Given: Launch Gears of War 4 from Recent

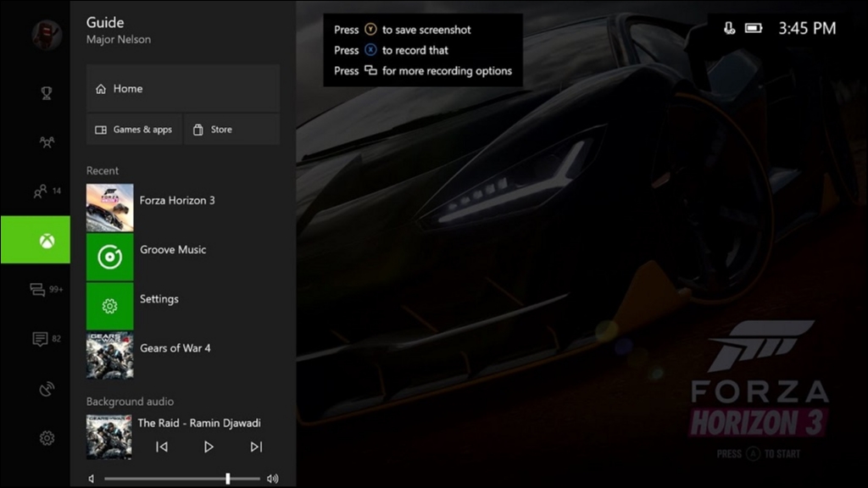Looking at the screenshot, I should [x=183, y=355].
